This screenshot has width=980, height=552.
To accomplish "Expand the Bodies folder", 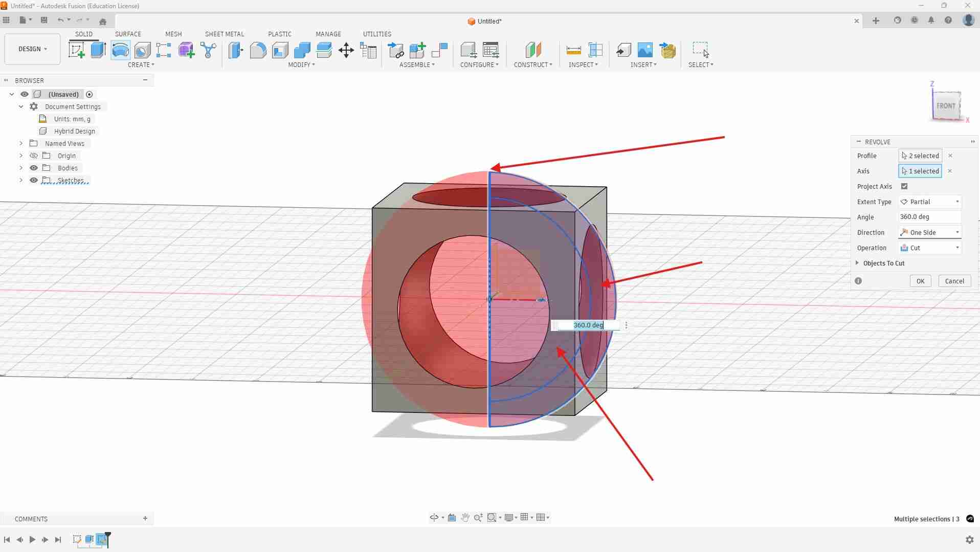I will [21, 168].
